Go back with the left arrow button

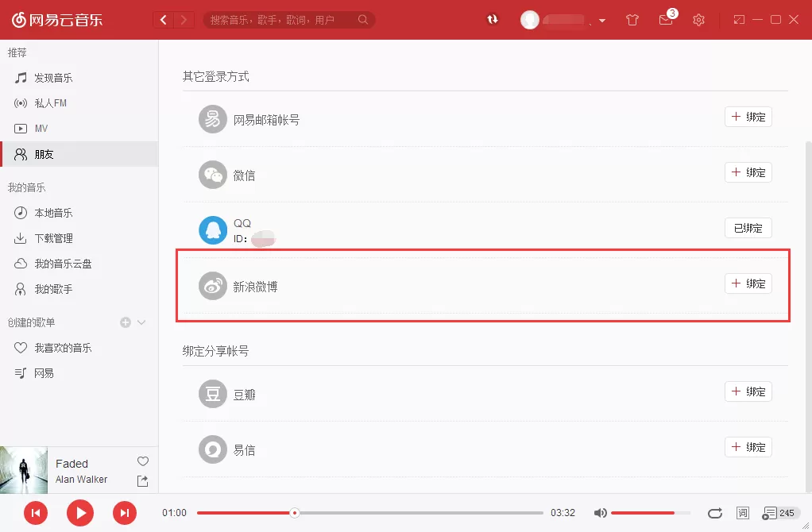(164, 20)
